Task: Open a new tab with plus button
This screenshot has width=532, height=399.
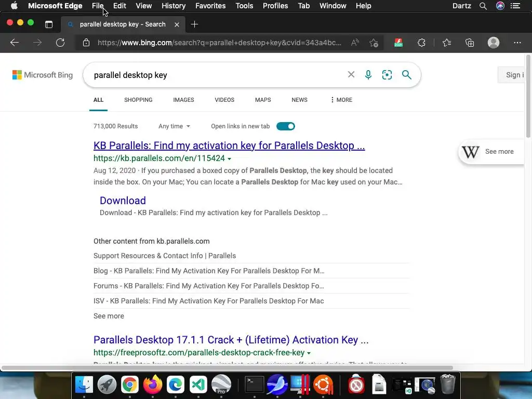Action: tap(194, 24)
